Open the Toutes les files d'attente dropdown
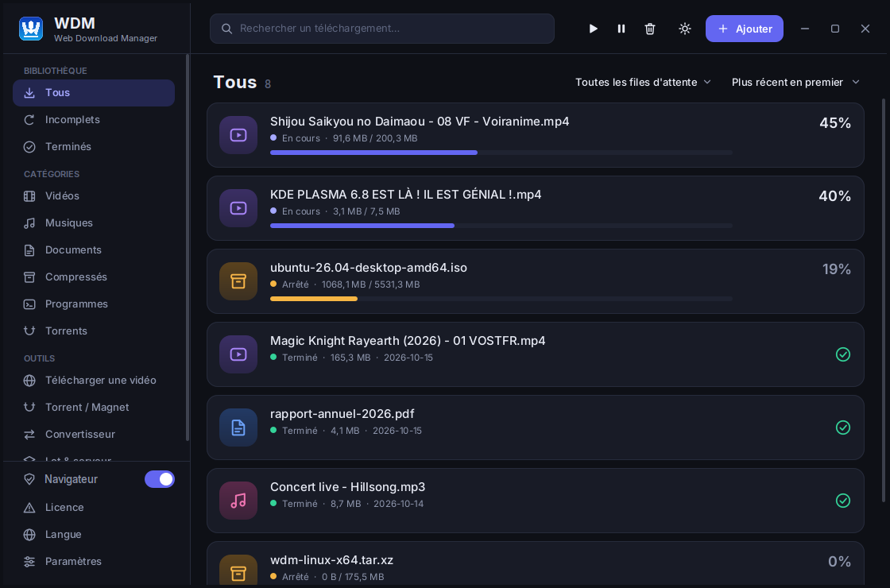The image size is (890, 588). click(643, 83)
